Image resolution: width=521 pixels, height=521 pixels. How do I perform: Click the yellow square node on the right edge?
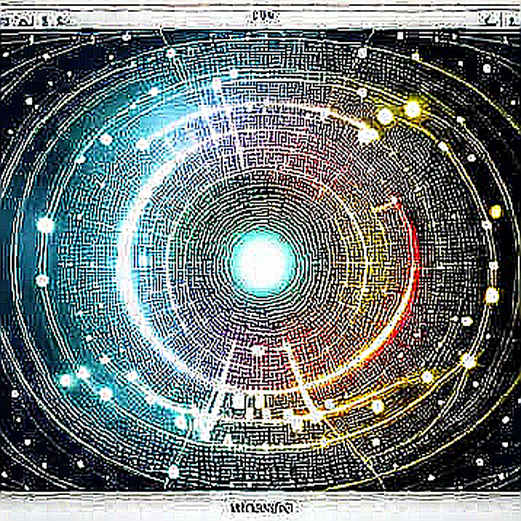[x=496, y=212]
